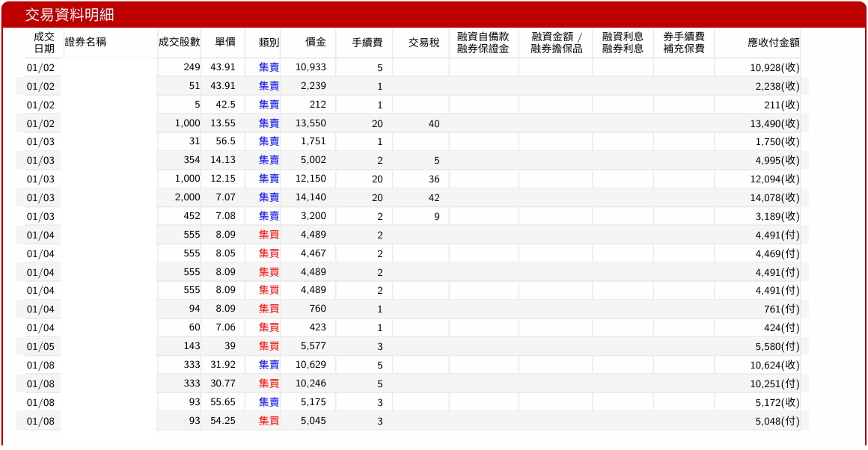This screenshot has width=868, height=450.
Task: Click the 手續費 column header
Action: coord(367,42)
